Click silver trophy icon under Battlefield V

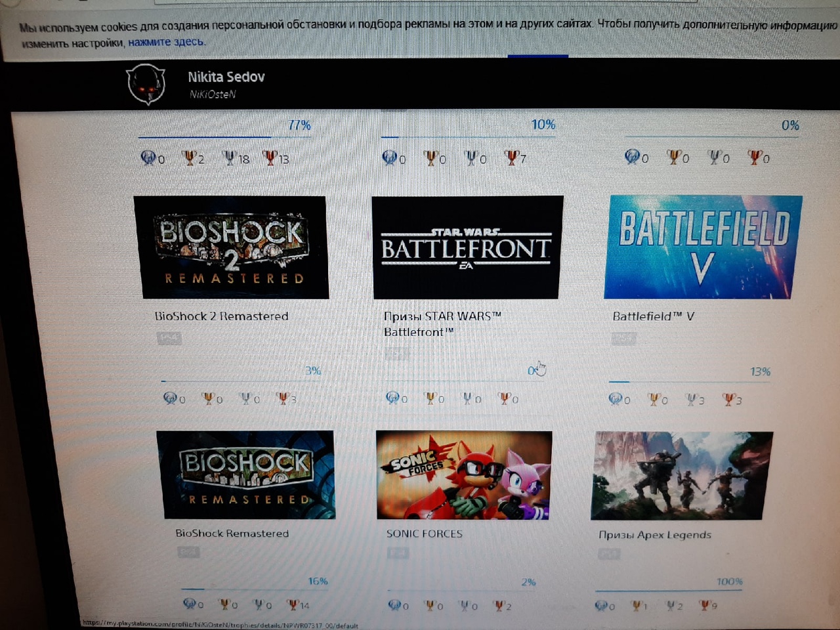[x=691, y=399]
